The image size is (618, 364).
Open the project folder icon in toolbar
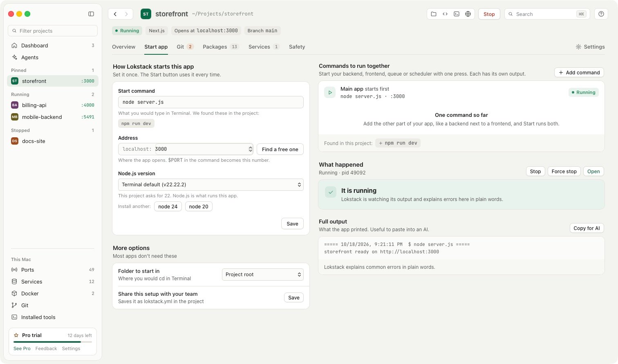click(x=434, y=14)
